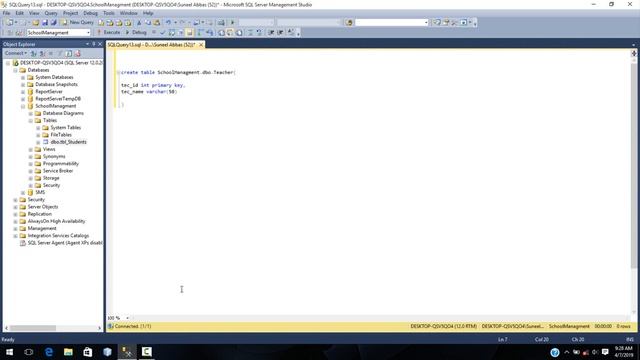Click the Parse checkmark icon
The image size is (640, 360).
coord(163,32)
